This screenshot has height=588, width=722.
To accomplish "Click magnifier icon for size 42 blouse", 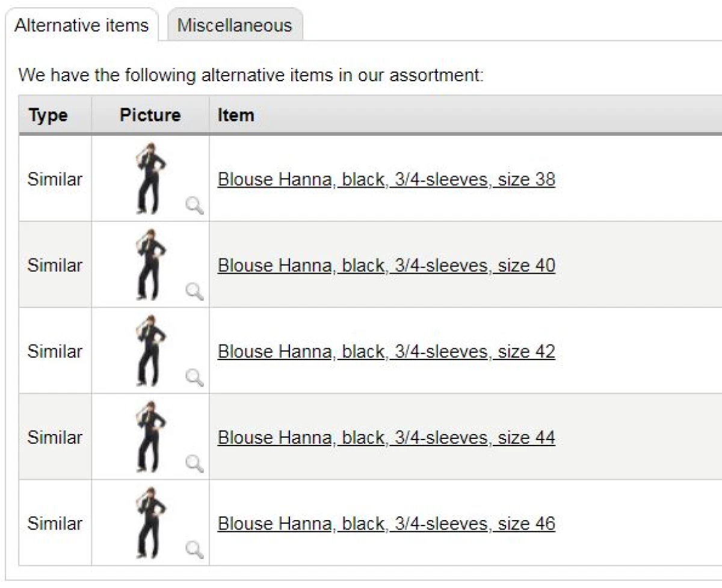I will click(194, 378).
